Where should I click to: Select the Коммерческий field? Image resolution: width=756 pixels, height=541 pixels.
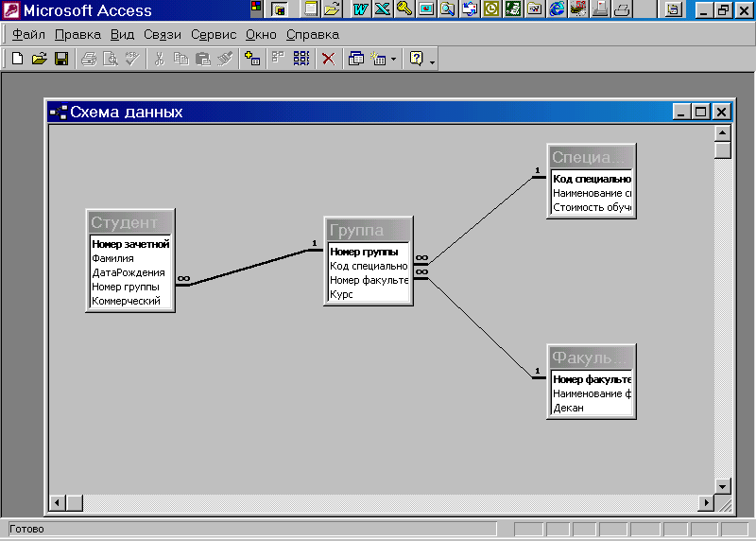pos(130,301)
